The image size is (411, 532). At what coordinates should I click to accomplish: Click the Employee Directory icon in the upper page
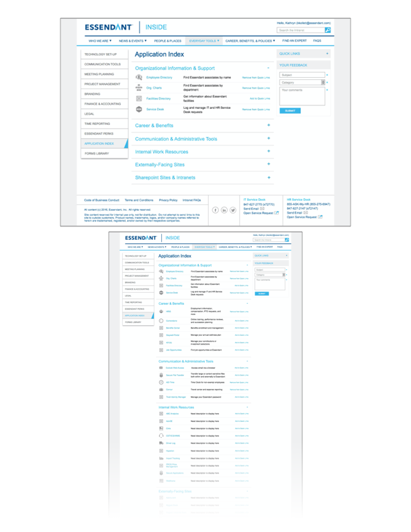click(139, 77)
